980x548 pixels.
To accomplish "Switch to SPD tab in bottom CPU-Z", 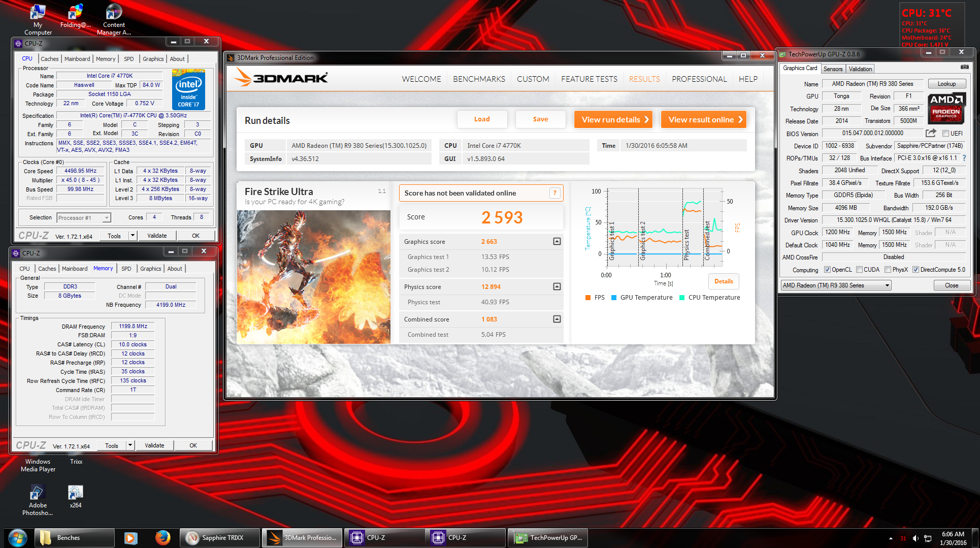I will point(126,269).
